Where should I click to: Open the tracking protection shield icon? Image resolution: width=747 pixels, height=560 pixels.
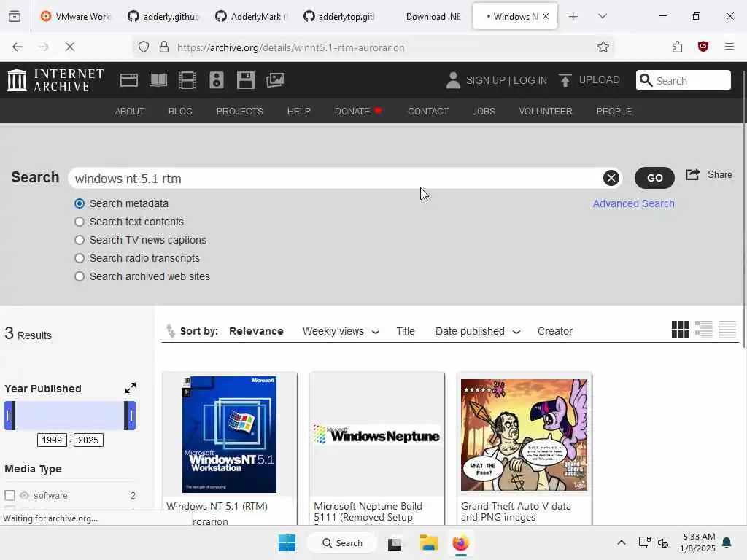pos(144,47)
